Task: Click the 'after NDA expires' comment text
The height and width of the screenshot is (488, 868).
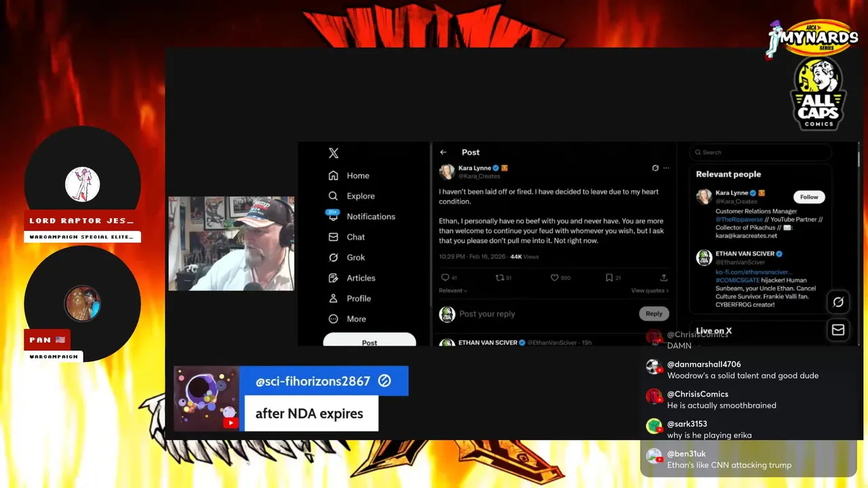Action: (309, 413)
